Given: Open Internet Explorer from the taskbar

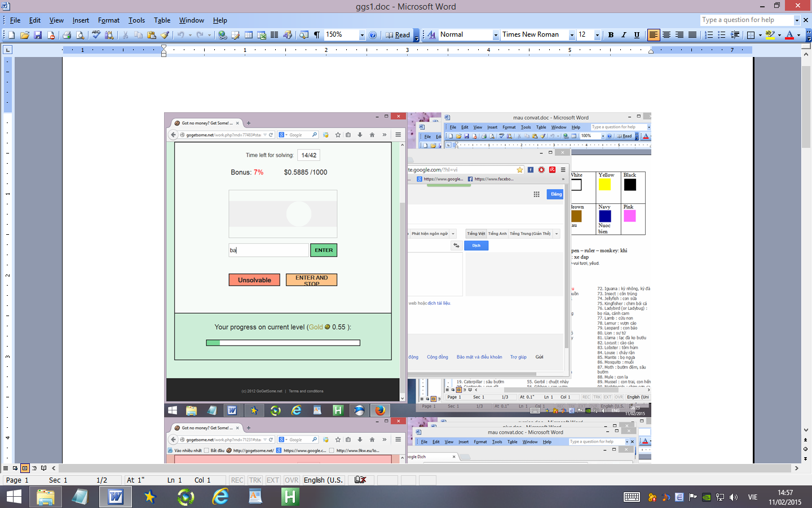Looking at the screenshot, I should click(220, 497).
